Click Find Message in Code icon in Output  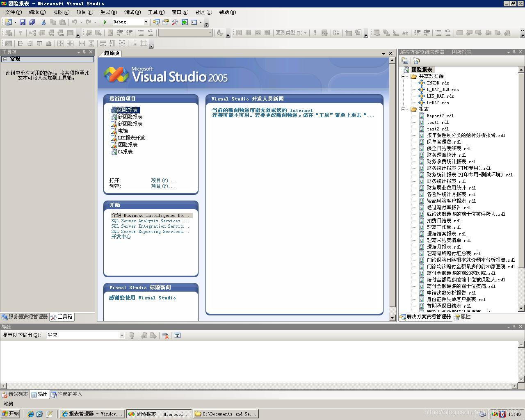tap(132, 336)
